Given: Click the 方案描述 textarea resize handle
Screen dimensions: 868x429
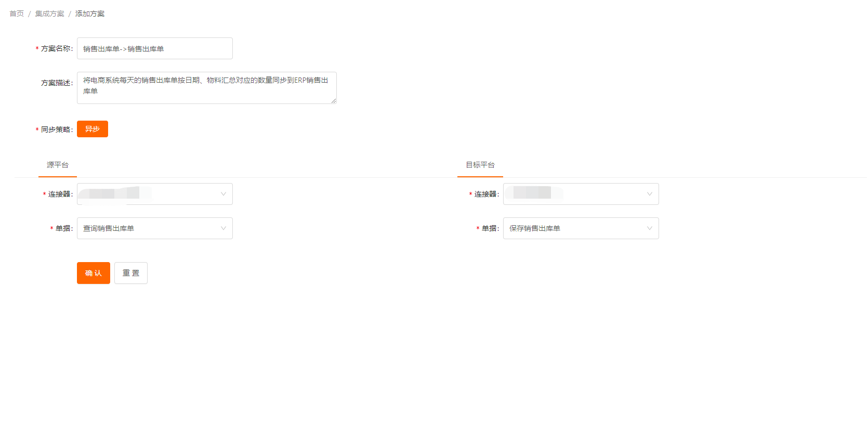Looking at the screenshot, I should click(x=333, y=101).
